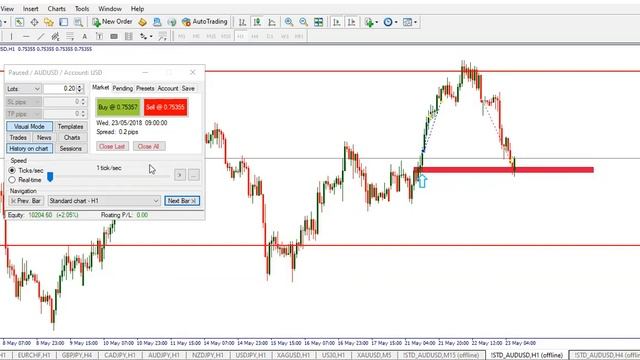Viewport: 640px width, 360px height.
Task: Toggle the chart shift icon
Action: tap(351, 22)
